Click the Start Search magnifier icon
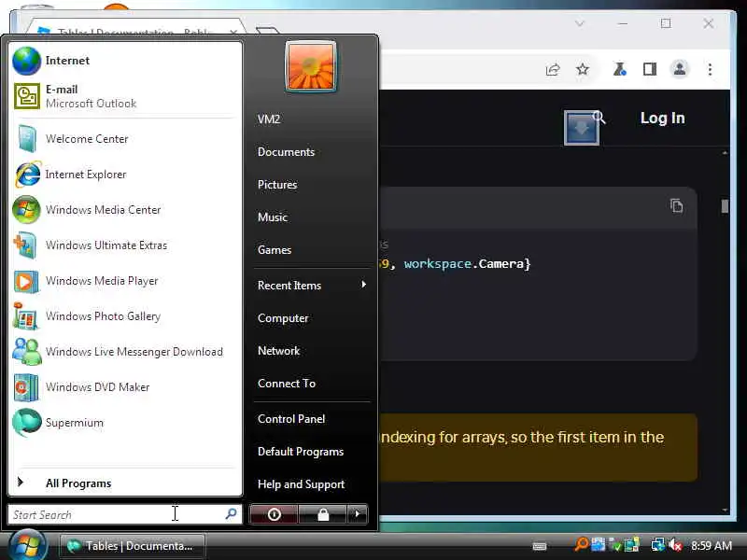Image resolution: width=747 pixels, height=560 pixels. tap(231, 514)
